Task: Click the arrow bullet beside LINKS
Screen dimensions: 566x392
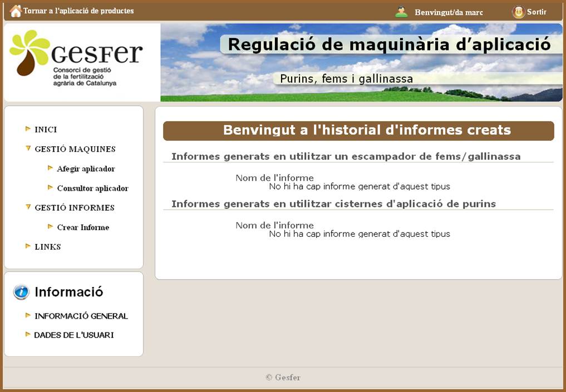Action: (x=28, y=246)
